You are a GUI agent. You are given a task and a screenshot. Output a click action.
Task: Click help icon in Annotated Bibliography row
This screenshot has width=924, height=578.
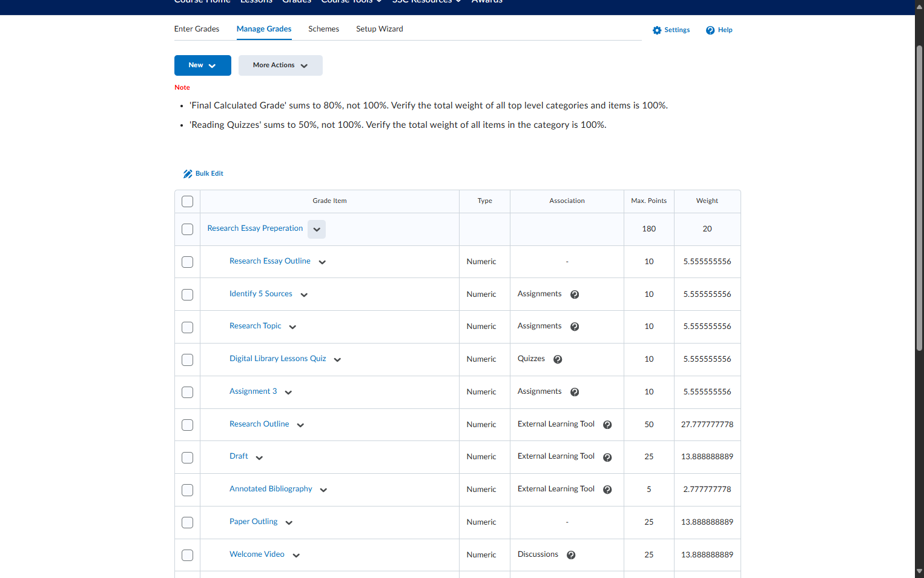pos(607,490)
